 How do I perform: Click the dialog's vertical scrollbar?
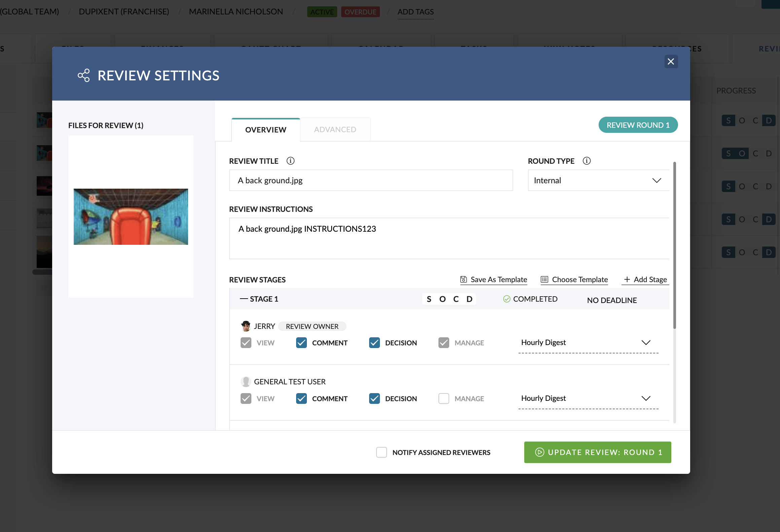[x=675, y=245]
